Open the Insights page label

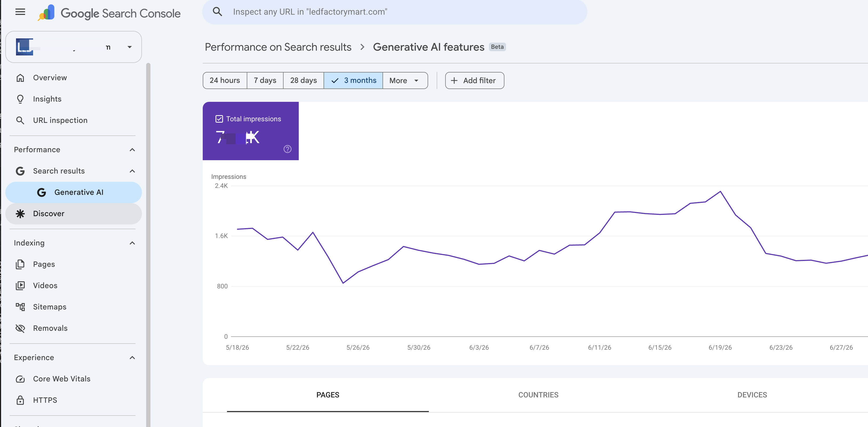click(47, 99)
